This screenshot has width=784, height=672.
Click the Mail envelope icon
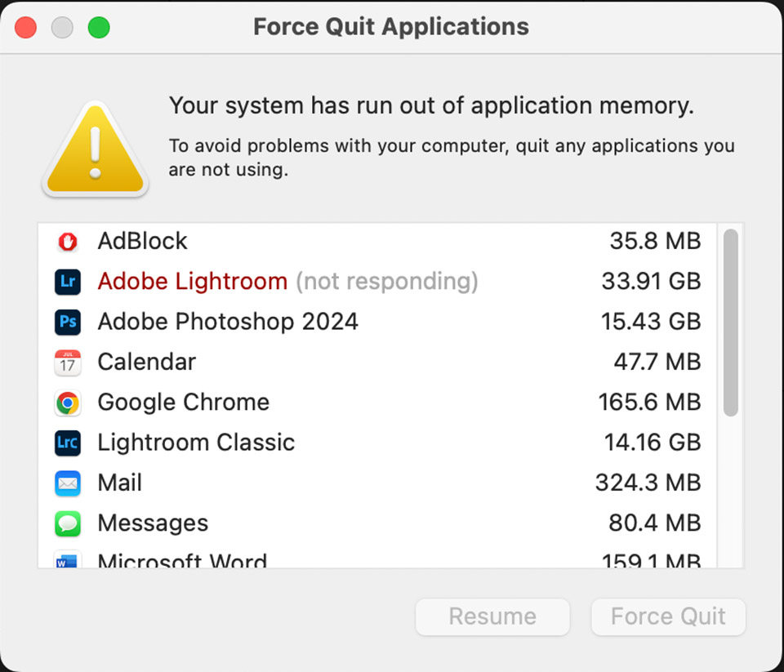(68, 483)
